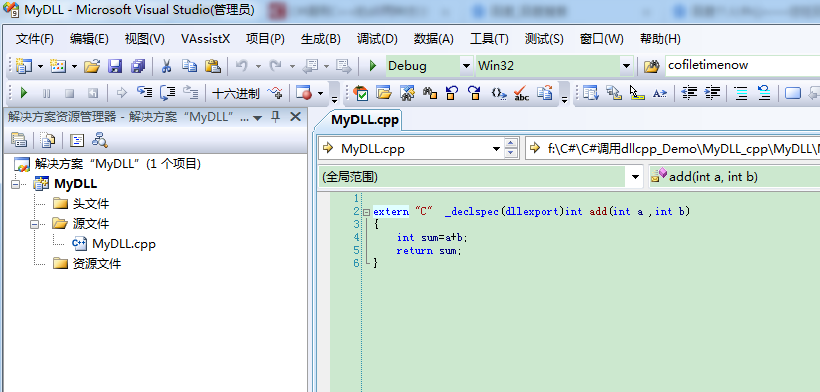Click the Redo arrow icon
The image size is (820, 392).
coord(275,66)
